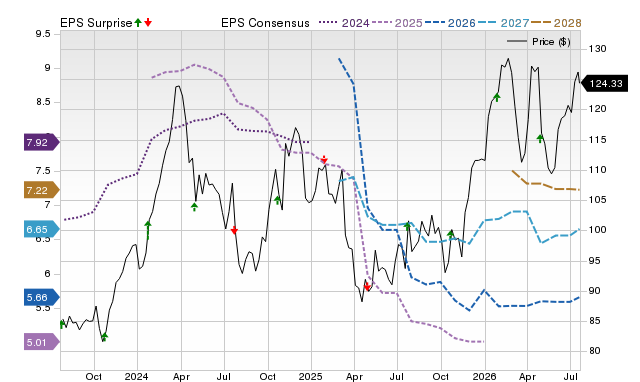The width and height of the screenshot is (640, 382).
Task: Select the 2026 label on the time axis
Action: coord(484,376)
